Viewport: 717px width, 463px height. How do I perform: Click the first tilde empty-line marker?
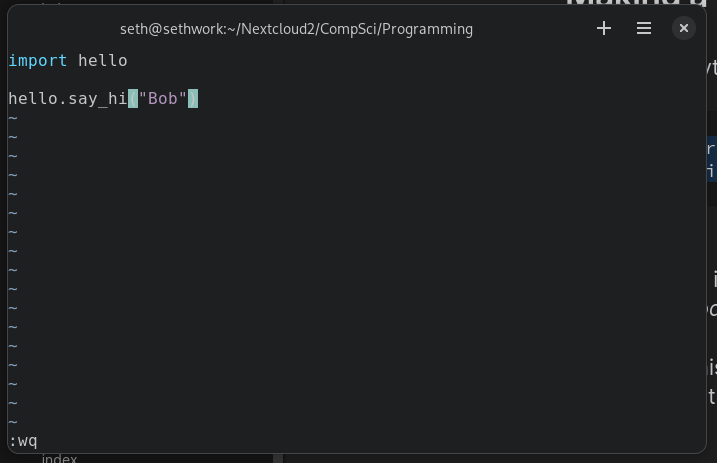(13, 118)
